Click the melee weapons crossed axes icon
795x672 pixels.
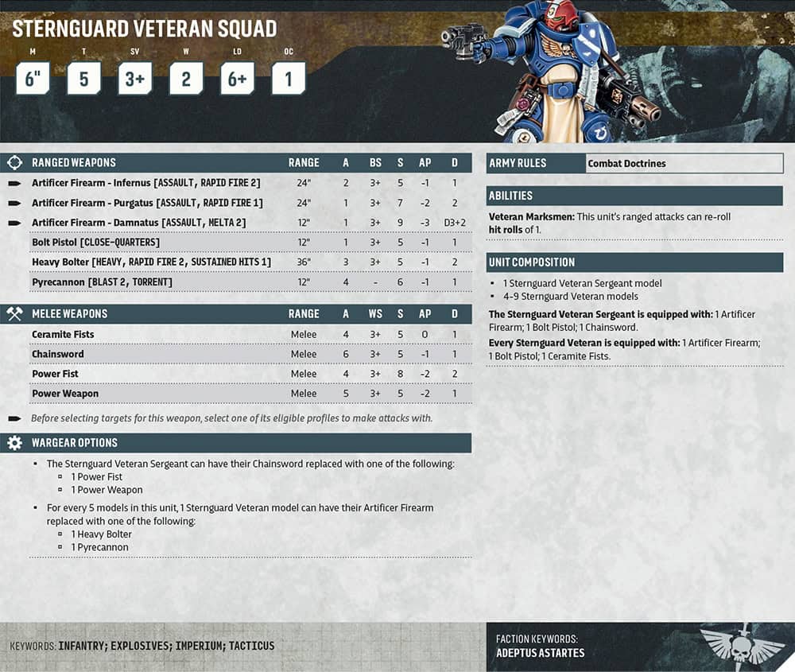14,314
